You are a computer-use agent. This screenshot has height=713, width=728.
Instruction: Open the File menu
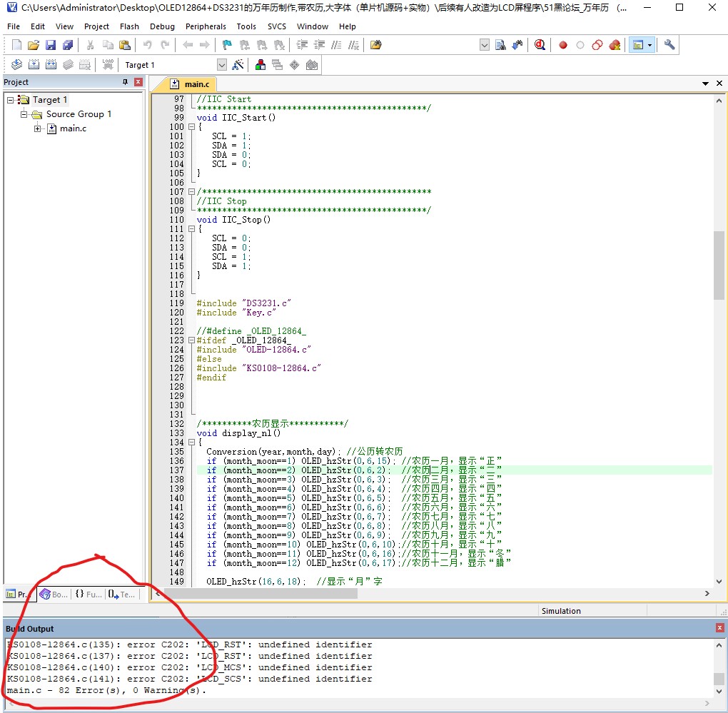pos(14,26)
